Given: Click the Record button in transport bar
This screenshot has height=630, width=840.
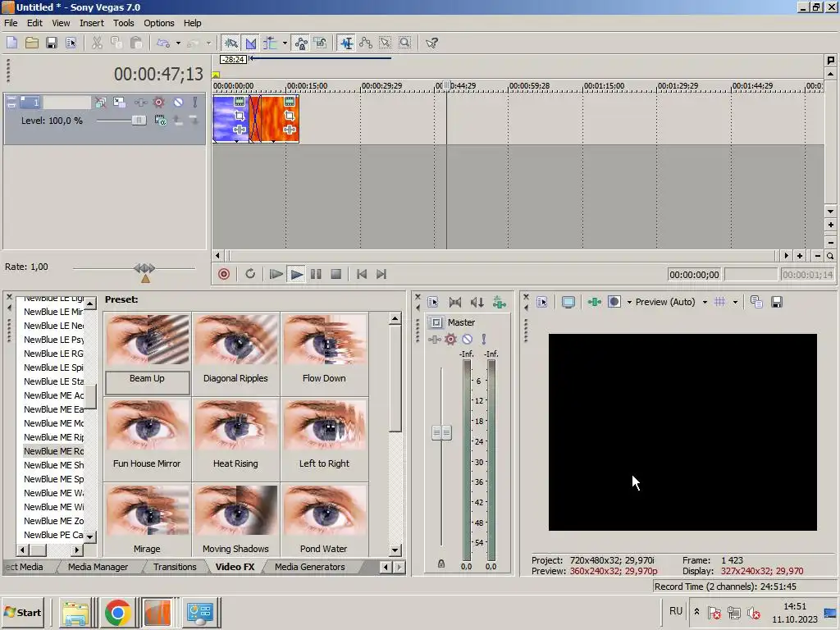Looking at the screenshot, I should pos(224,274).
